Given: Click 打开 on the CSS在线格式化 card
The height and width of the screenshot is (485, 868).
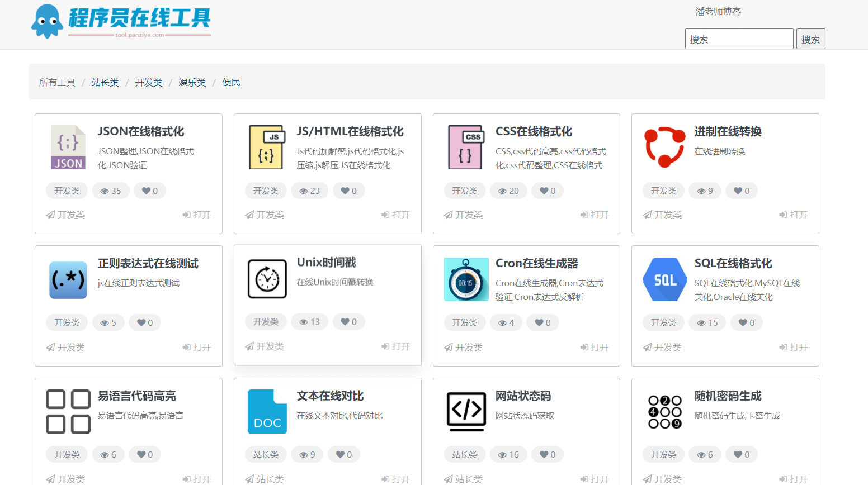Looking at the screenshot, I should tap(595, 215).
